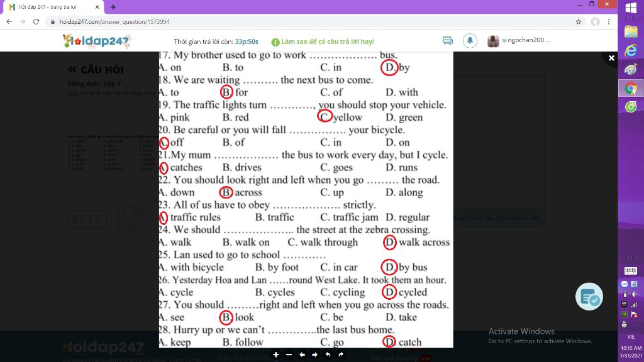Click the Hoidap247 logo
This screenshot has width=644, height=362.
pyautogui.click(x=97, y=41)
